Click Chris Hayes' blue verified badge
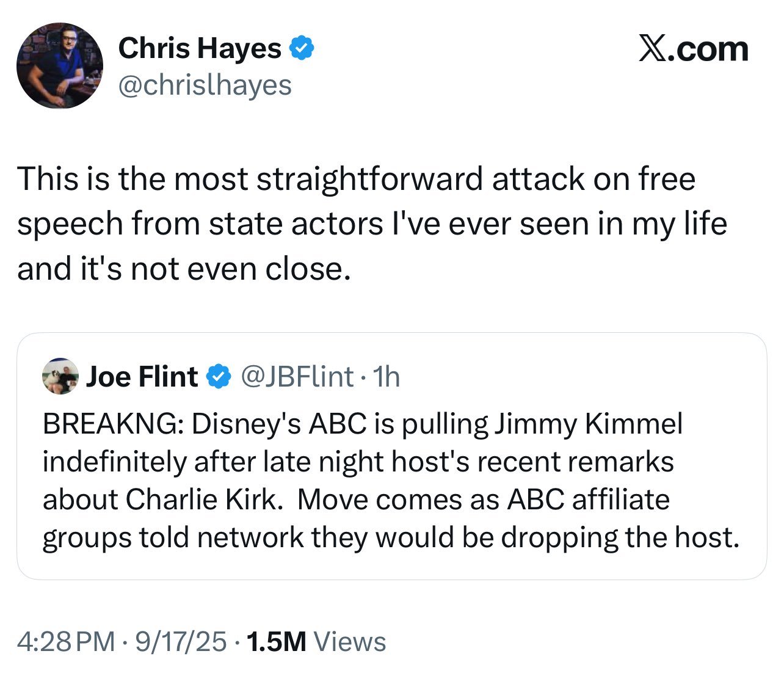The image size is (784, 673). click(302, 48)
